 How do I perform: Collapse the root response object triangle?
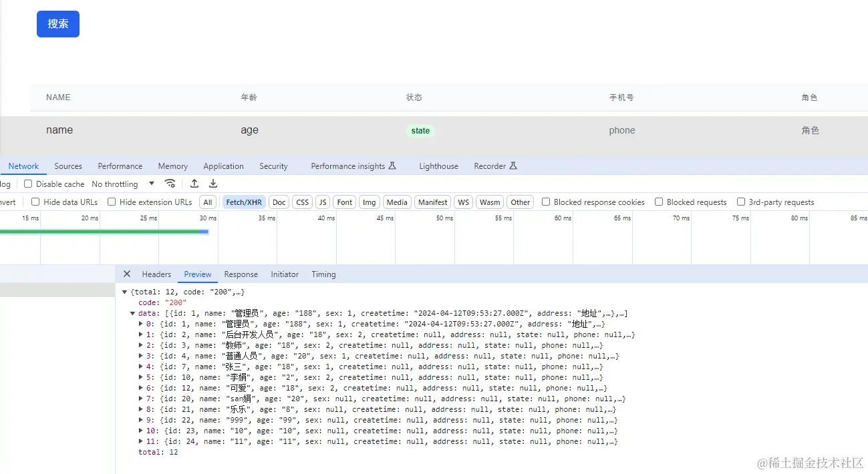click(125, 292)
